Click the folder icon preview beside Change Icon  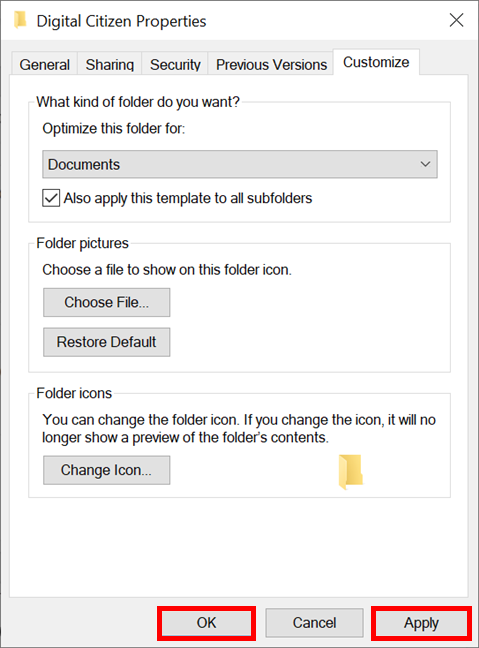[350, 472]
